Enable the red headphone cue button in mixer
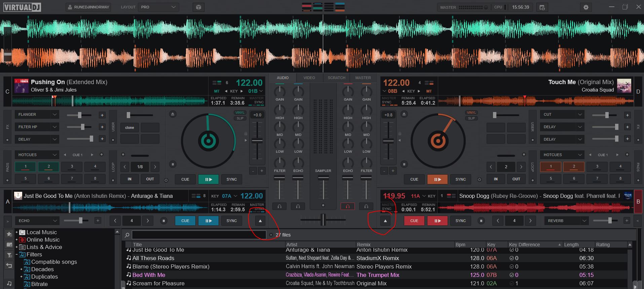This screenshot has width=644, height=289. pyautogui.click(x=348, y=206)
